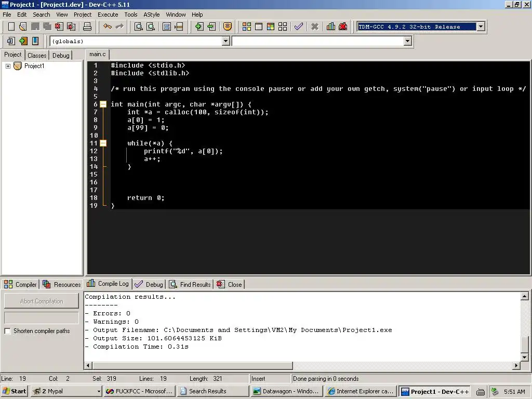Open the compiler set dropdown arrow
Viewport: 532px width, 399px height.
(x=481, y=26)
